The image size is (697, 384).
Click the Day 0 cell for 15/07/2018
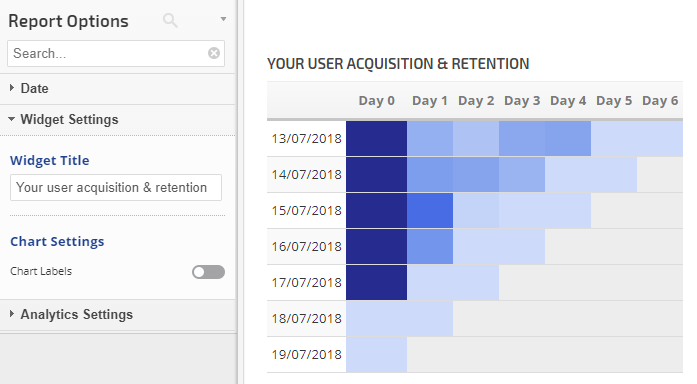coord(377,210)
